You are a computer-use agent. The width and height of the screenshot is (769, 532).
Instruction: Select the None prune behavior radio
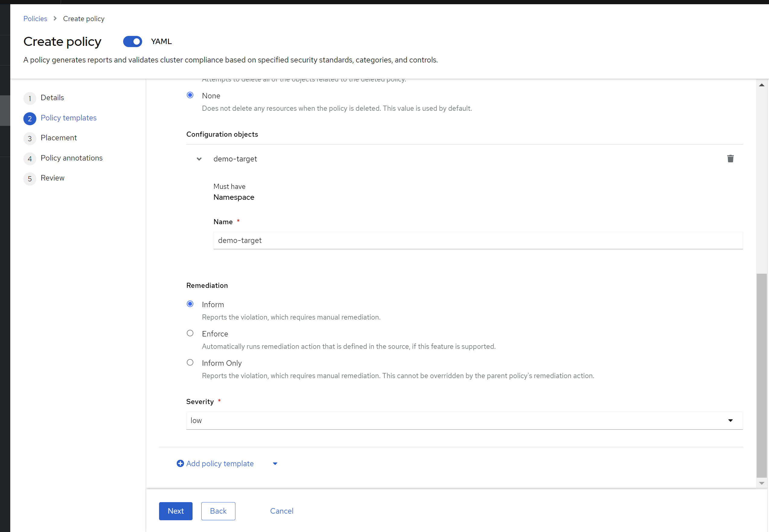(190, 95)
